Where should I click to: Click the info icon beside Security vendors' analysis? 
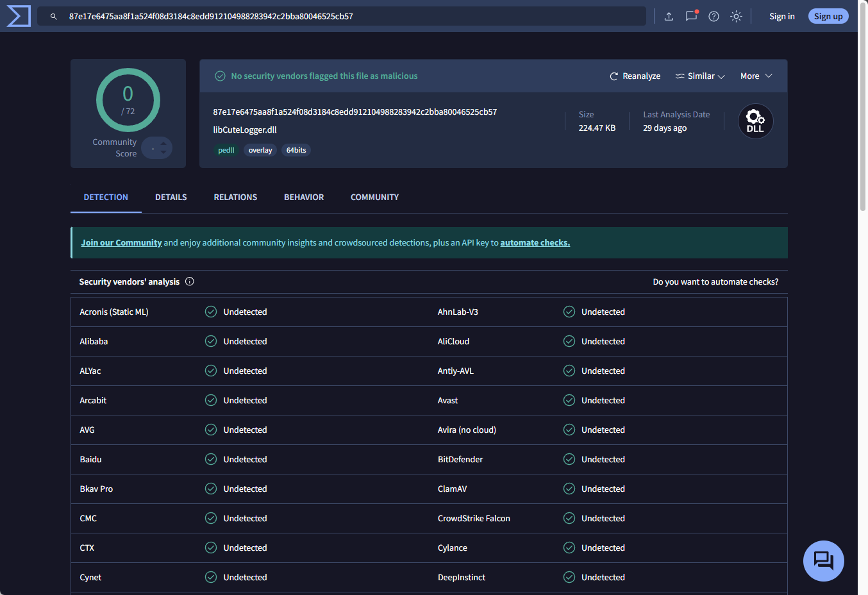pyautogui.click(x=190, y=281)
